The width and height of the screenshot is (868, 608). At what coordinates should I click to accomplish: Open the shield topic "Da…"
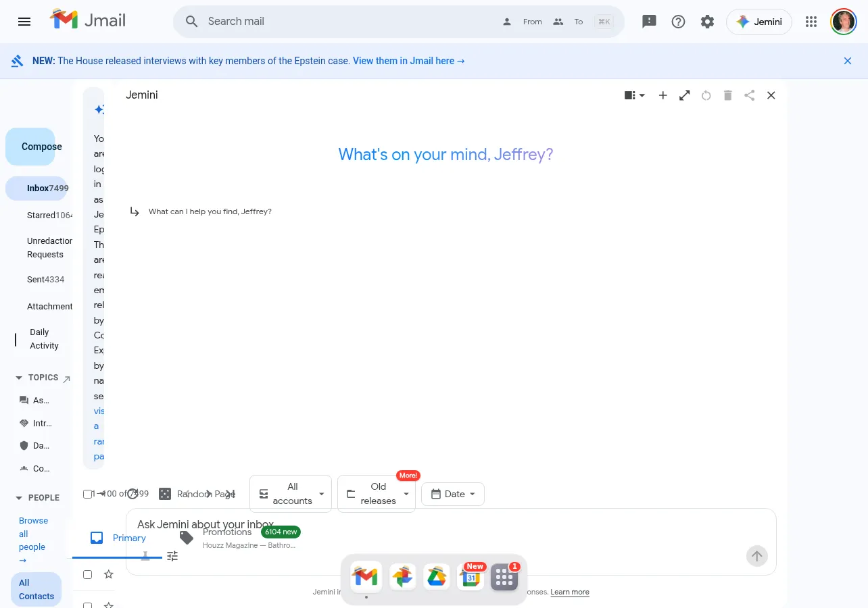[x=34, y=446]
